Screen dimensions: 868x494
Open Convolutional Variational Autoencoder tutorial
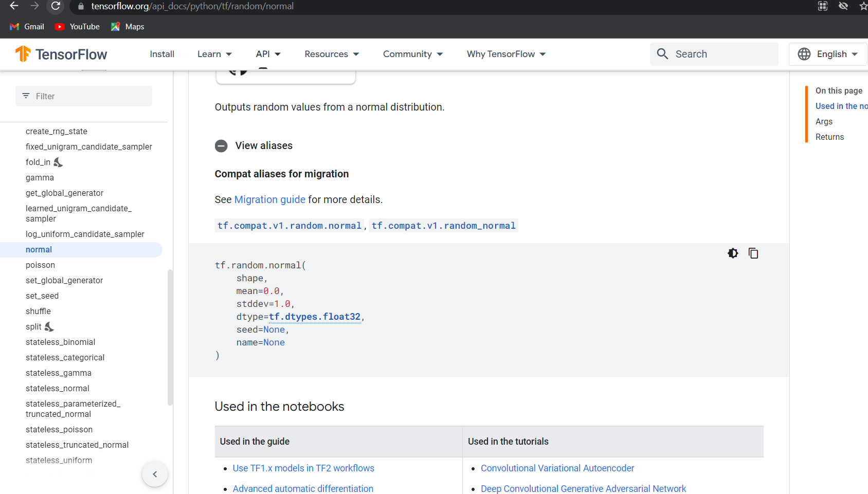coord(557,468)
